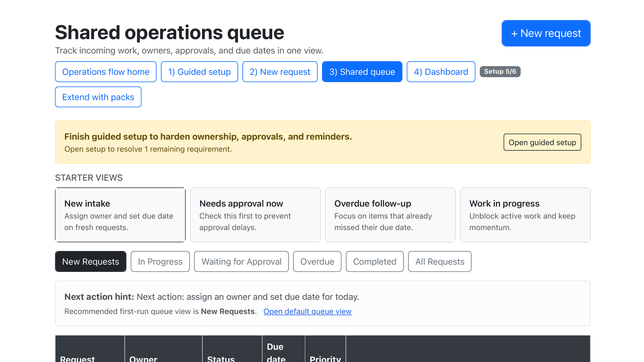The height and width of the screenshot is (362, 644).
Task: Switch to the New Requests filter
Action: 91,261
